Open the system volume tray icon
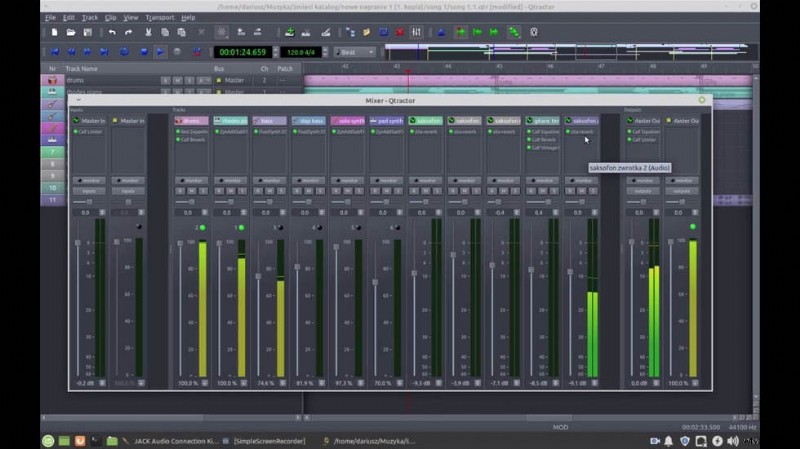This screenshot has height=449, width=800. [x=733, y=441]
